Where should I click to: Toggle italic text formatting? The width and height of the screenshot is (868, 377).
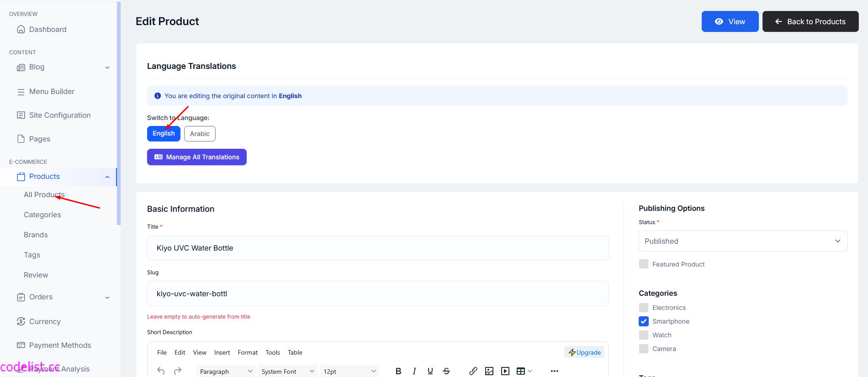point(414,371)
